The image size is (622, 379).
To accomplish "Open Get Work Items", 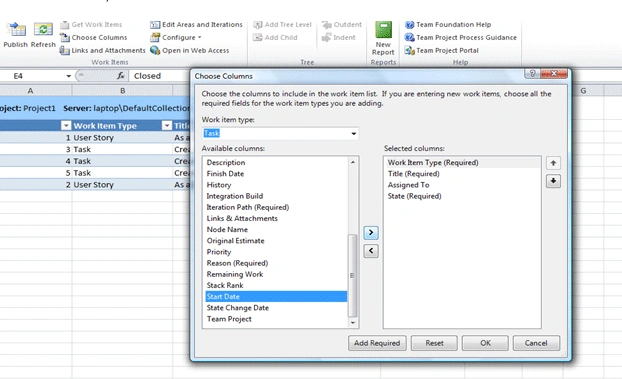I will [91, 25].
